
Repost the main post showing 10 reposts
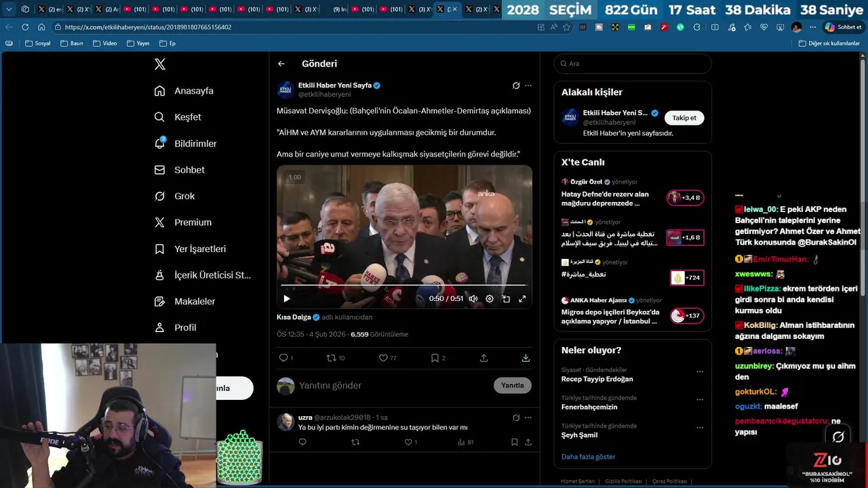coord(335,358)
